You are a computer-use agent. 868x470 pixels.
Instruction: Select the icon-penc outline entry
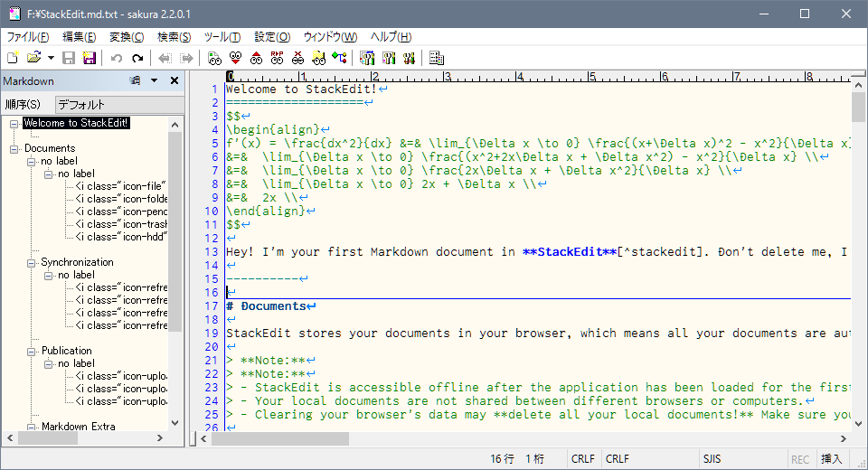coord(120,211)
